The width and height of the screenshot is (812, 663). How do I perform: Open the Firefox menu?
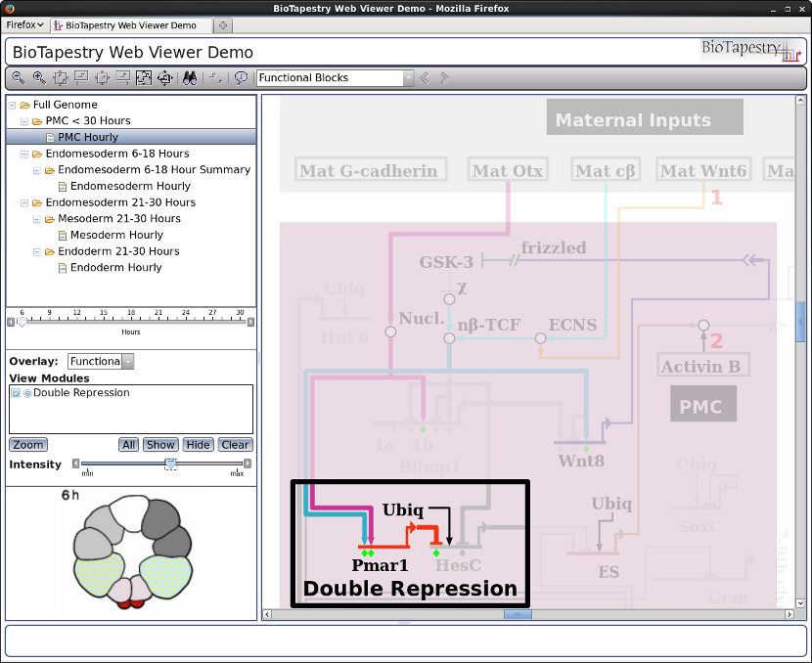(x=25, y=24)
